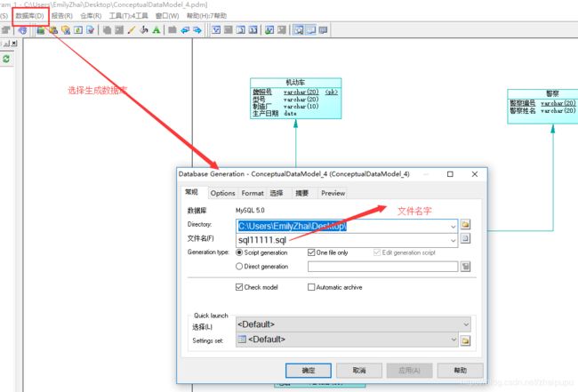This screenshot has height=392, width=578.
Task: Open the 窗口(W) menu
Action: pos(167,16)
